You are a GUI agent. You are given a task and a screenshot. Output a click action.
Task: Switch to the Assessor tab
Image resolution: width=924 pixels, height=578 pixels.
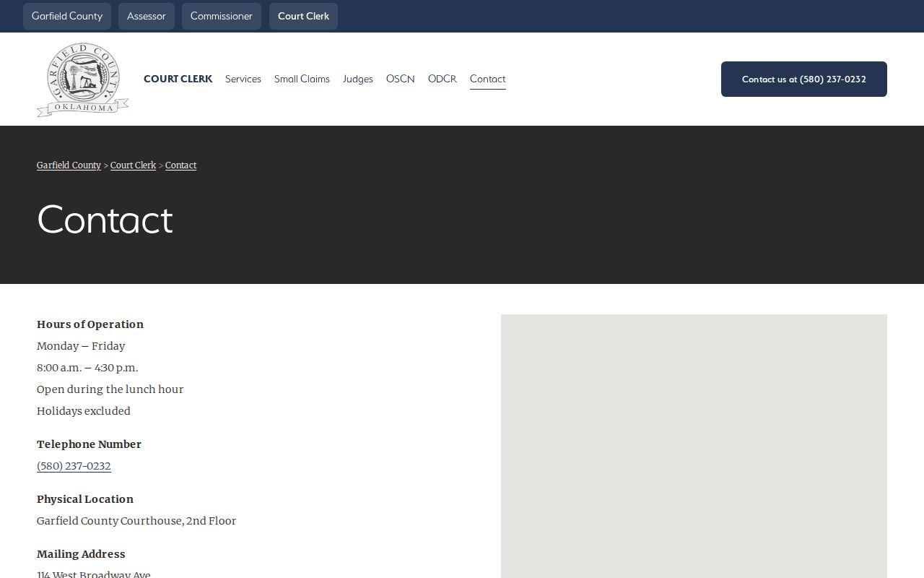[x=147, y=16]
